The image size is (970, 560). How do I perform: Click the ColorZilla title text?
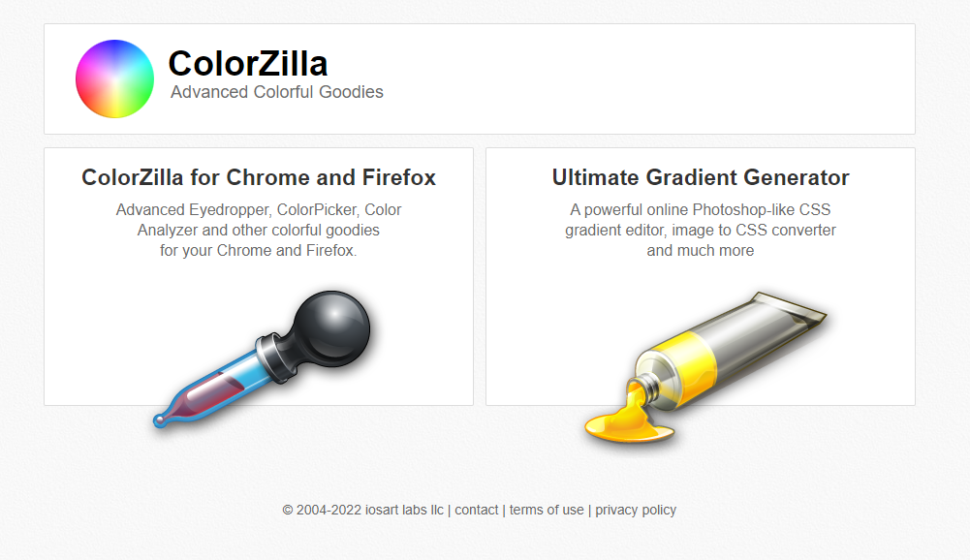[247, 62]
